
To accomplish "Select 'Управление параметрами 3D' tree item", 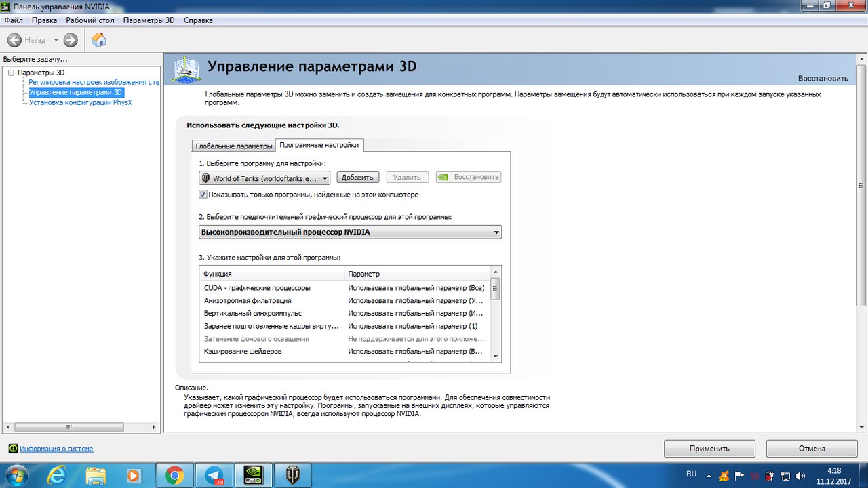I will [x=76, y=92].
